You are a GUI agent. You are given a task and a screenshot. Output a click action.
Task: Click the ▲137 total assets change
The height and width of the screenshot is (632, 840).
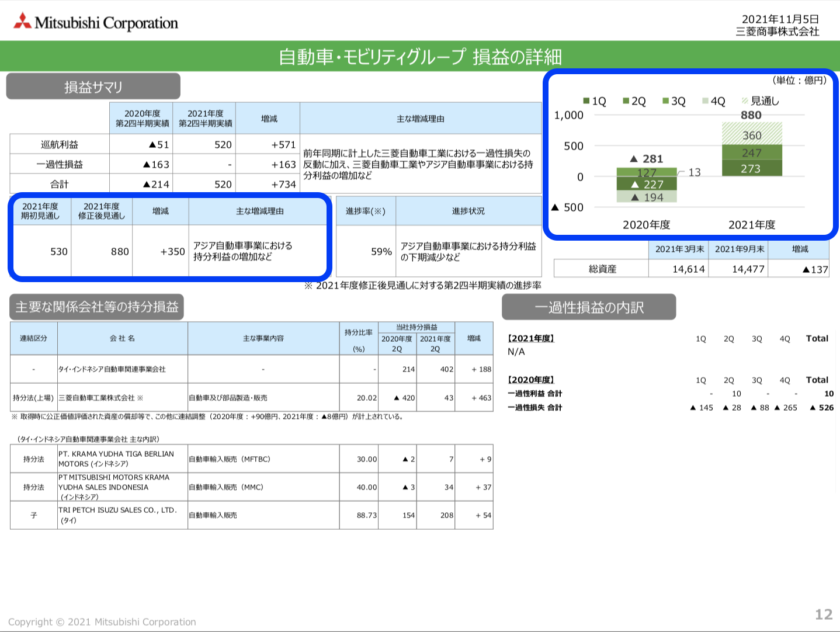pyautogui.click(x=815, y=269)
